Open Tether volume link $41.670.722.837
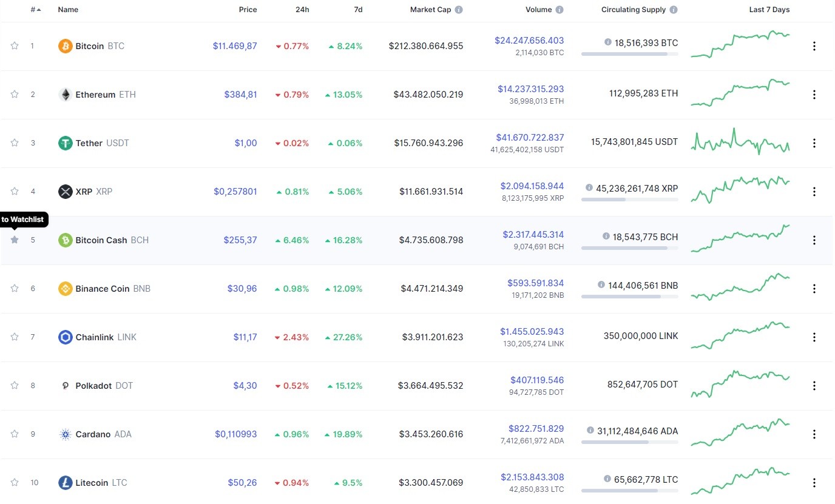 click(530, 138)
